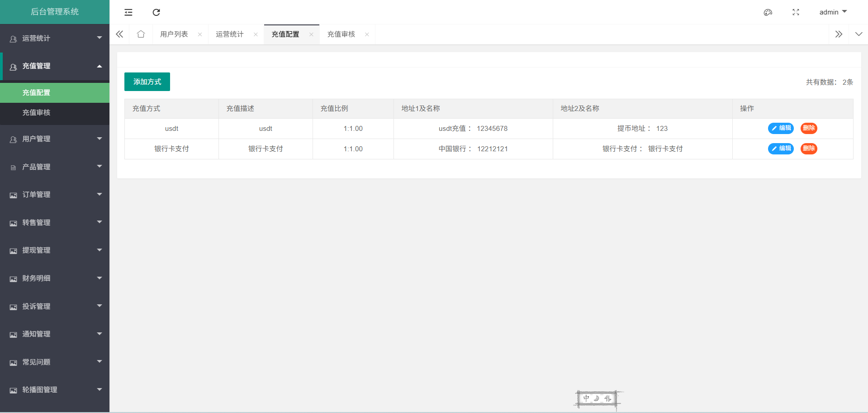
Task: Expand the 轮播图管理 sidebar menu
Action: pos(54,390)
